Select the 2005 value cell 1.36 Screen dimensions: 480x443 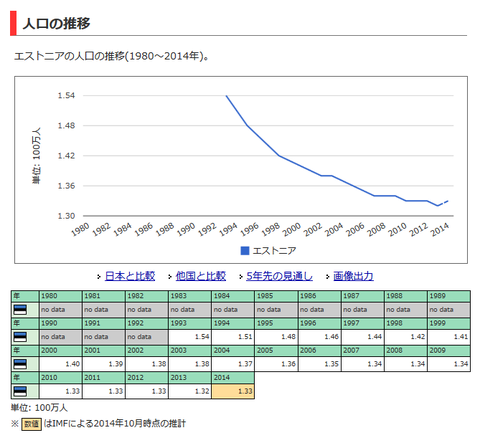276,364
